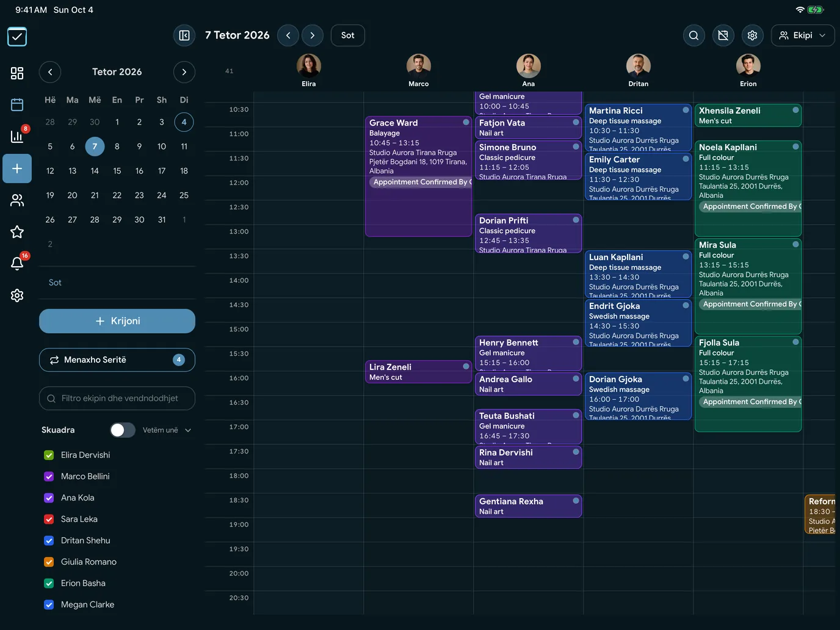Click the app logo checkmark icon
Screen dimensions: 840x630
[x=17, y=37]
